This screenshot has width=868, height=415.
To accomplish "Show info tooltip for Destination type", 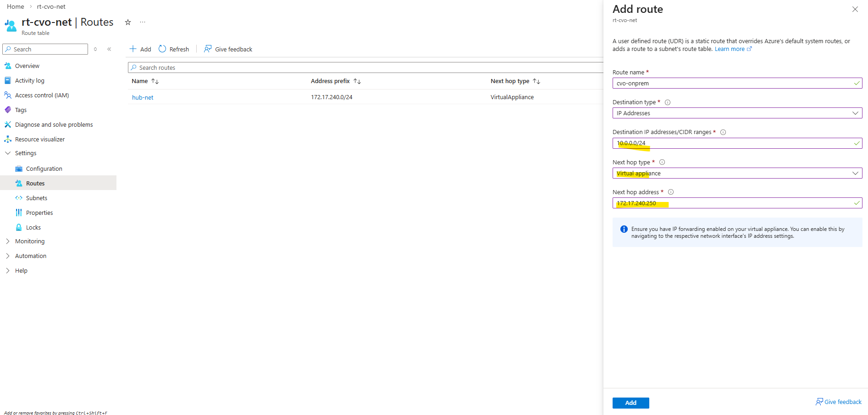I will (668, 102).
